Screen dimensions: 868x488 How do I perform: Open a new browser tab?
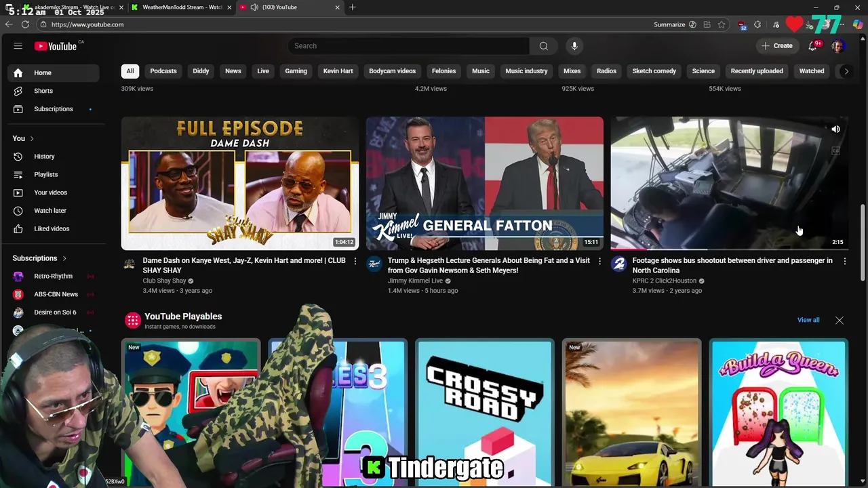click(352, 7)
